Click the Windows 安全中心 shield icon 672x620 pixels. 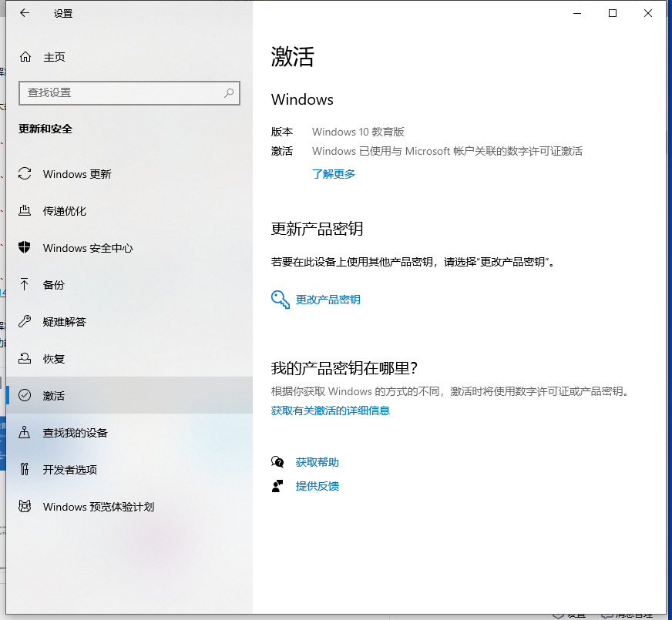point(25,248)
